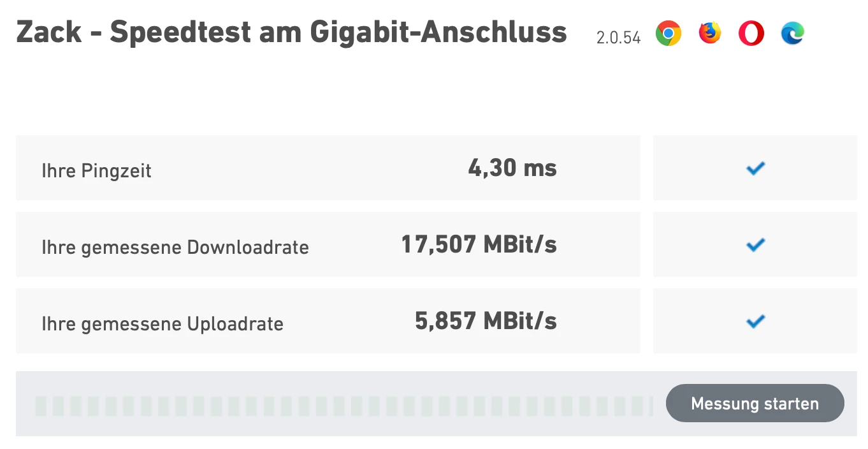Screen dimensions: 868x449
Task: Click the checkmark beside the Downloadrate result
Action: pos(755,244)
